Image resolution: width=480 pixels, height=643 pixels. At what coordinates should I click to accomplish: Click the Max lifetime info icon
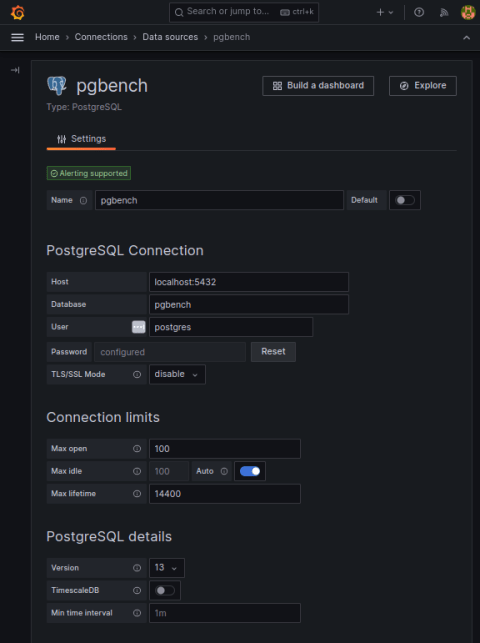(137, 494)
